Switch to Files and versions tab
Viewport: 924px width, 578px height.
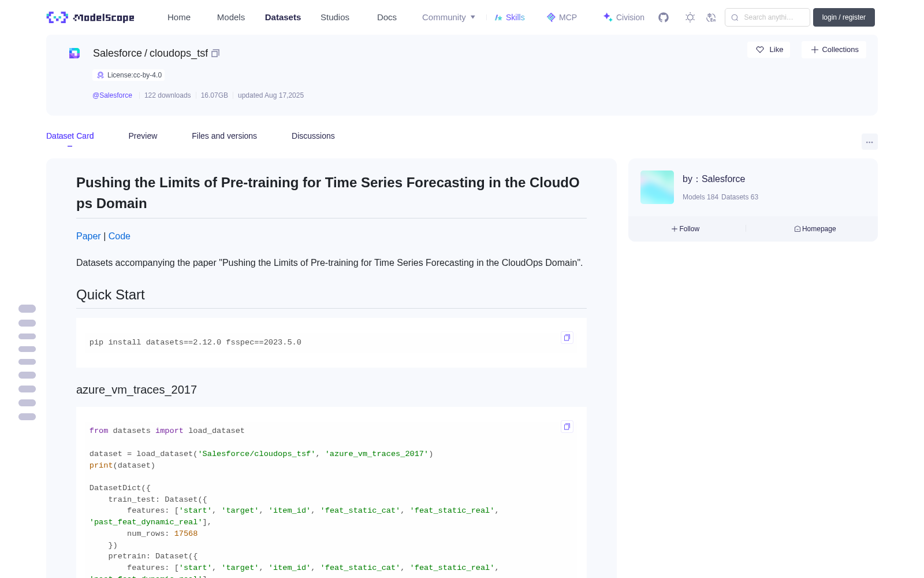(x=224, y=136)
